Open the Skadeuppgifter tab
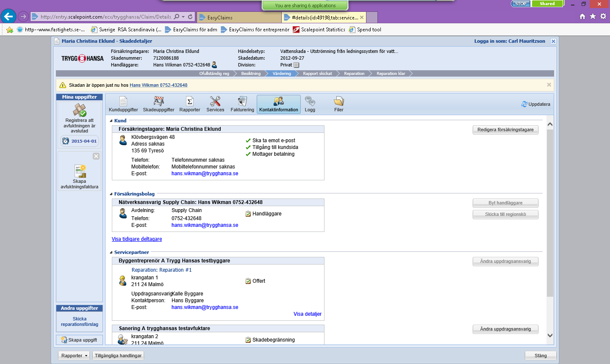 158,104
